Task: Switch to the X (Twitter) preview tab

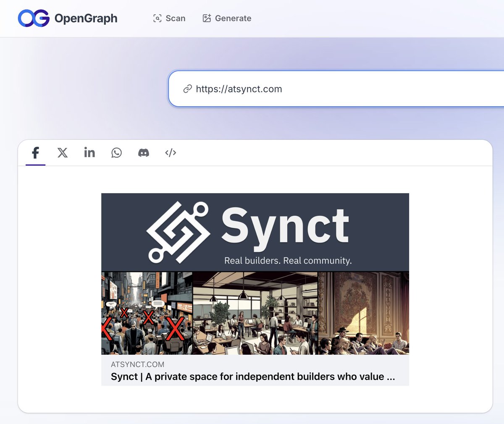Action: (63, 153)
